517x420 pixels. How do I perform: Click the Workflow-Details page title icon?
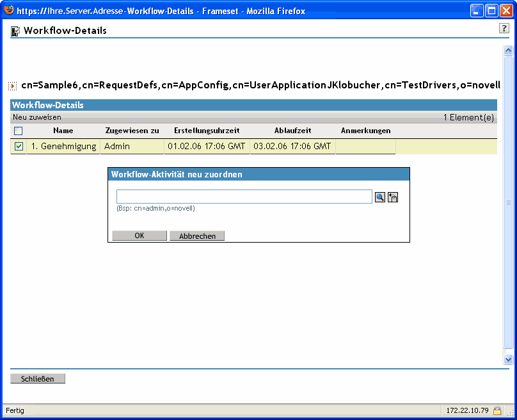point(15,31)
